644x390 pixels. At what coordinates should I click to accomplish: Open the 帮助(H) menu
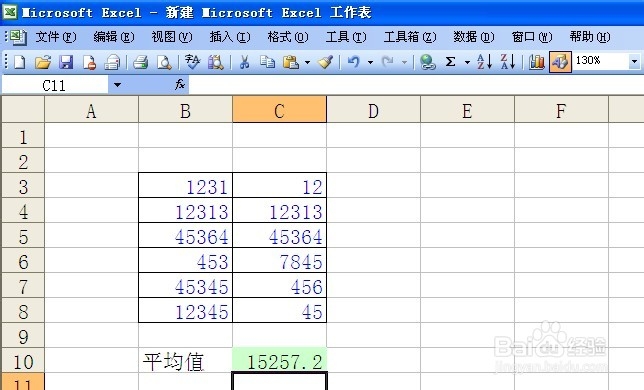[590, 37]
